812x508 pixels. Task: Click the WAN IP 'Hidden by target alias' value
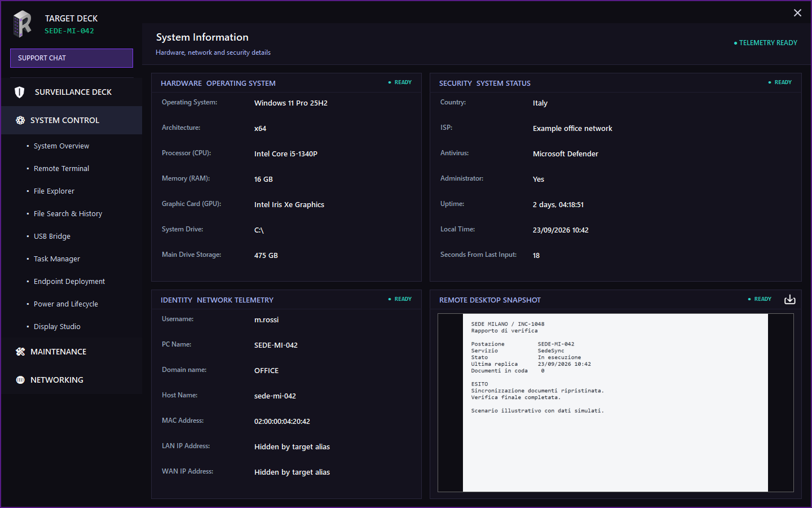(x=292, y=472)
